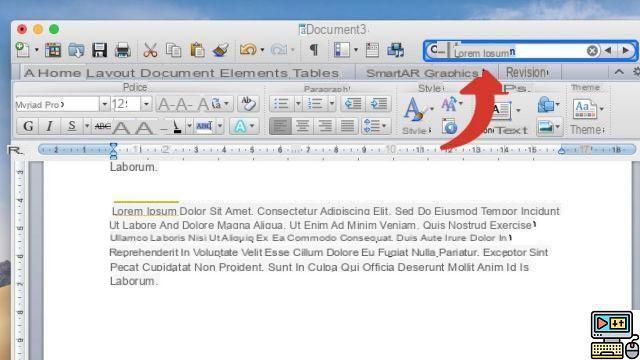
Task: Open the template gallery icon
Action: (53, 50)
